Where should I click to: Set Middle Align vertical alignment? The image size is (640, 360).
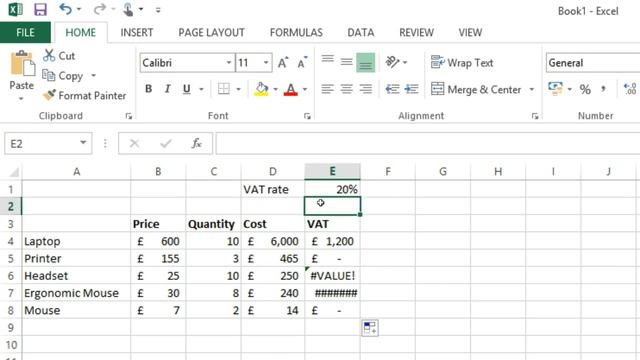click(347, 62)
